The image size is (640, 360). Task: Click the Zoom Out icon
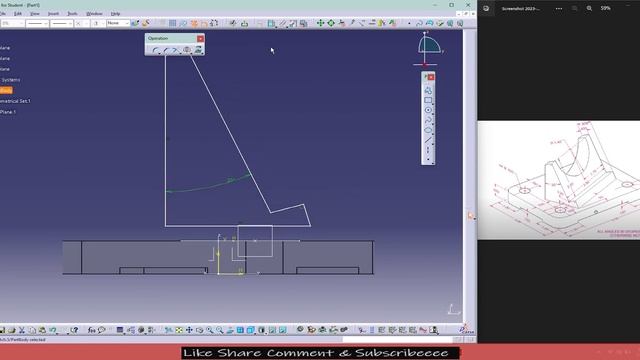point(220,330)
